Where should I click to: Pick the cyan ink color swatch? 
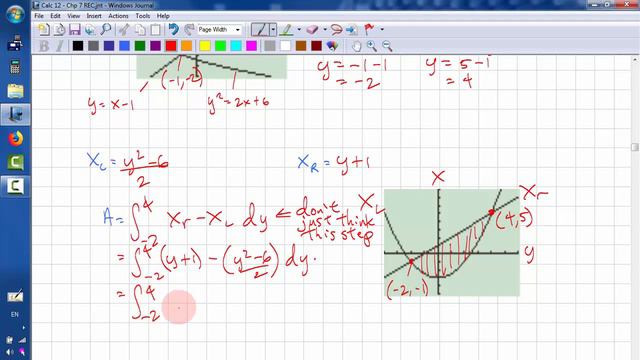(x=236, y=46)
